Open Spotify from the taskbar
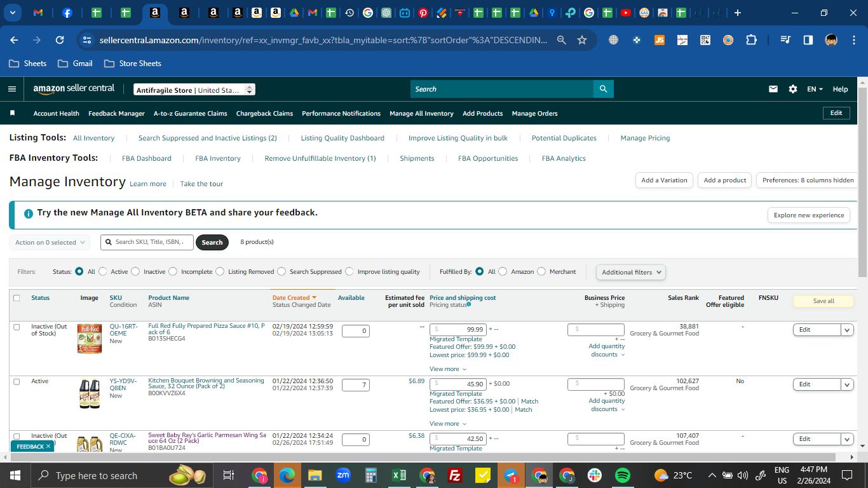 [623, 475]
